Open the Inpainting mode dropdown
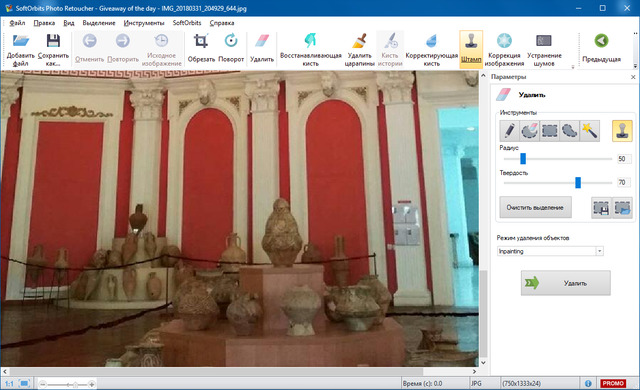 (x=550, y=251)
